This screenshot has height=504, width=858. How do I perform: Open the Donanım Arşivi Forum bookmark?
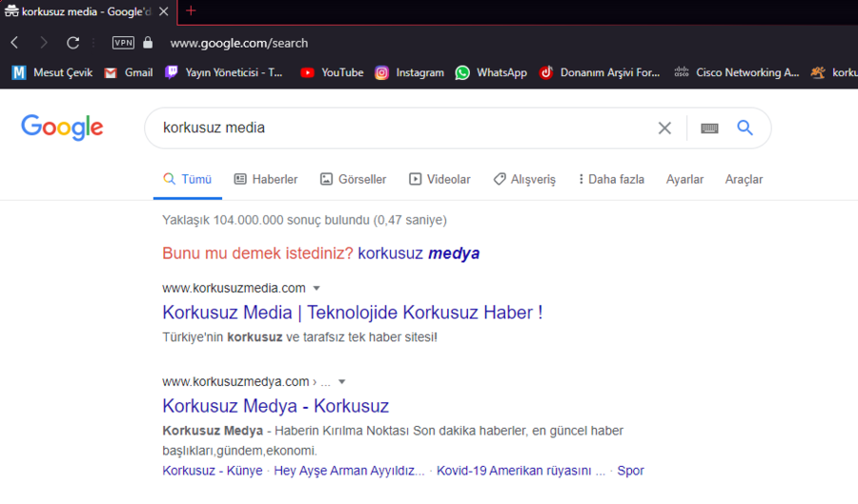tap(600, 72)
